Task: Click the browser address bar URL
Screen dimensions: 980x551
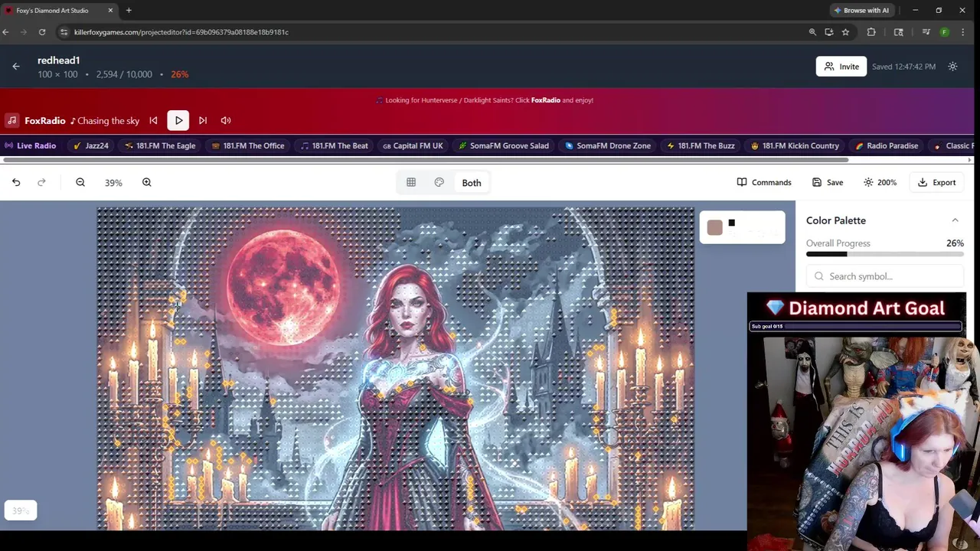Action: pos(181,32)
